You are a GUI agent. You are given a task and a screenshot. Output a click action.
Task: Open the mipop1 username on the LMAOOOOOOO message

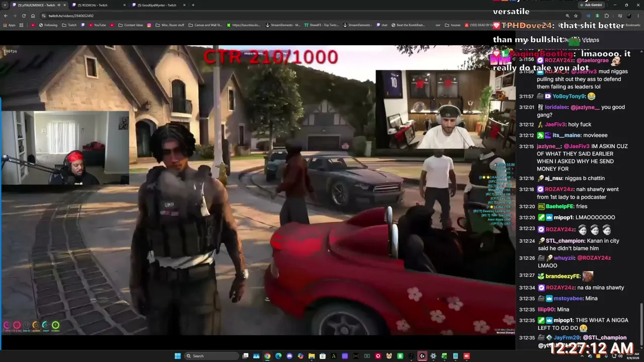(x=563, y=218)
